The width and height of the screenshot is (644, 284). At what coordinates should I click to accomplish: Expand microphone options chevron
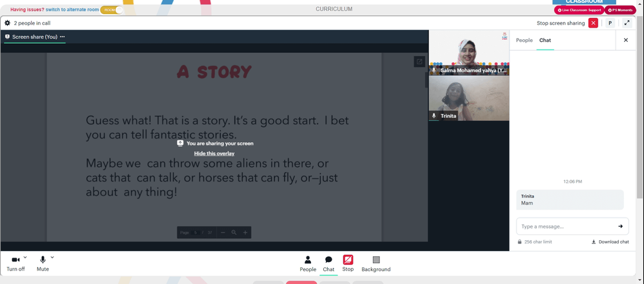click(52, 258)
